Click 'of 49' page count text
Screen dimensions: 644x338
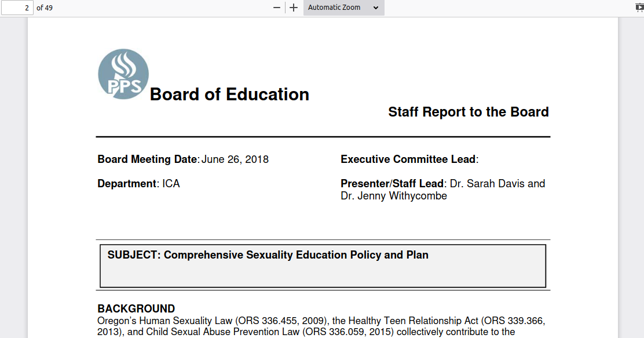click(x=45, y=8)
